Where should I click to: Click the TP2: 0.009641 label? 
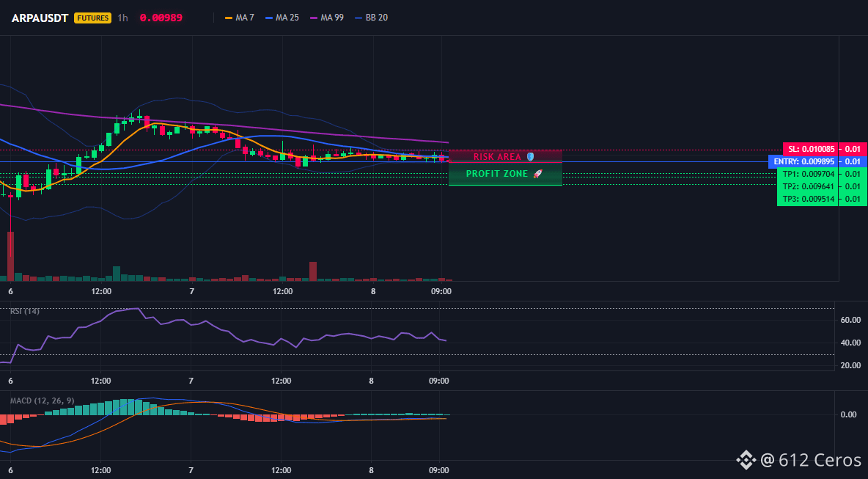(x=808, y=186)
